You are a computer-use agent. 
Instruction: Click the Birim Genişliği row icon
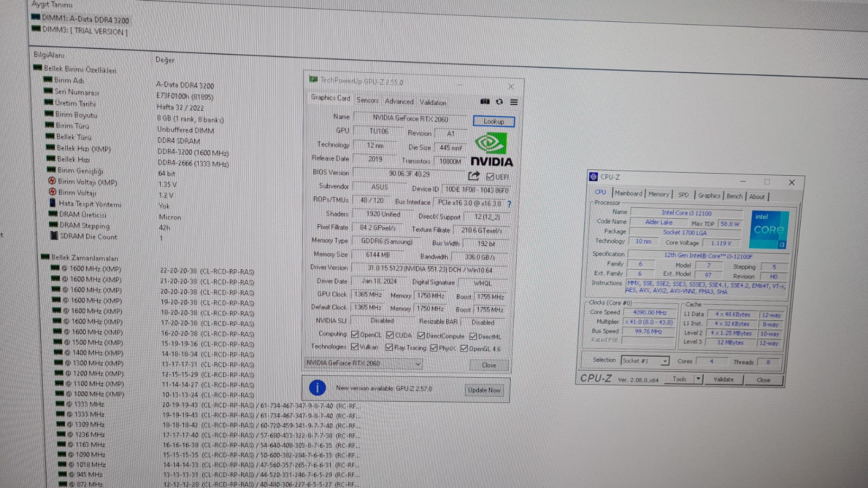[x=51, y=169]
